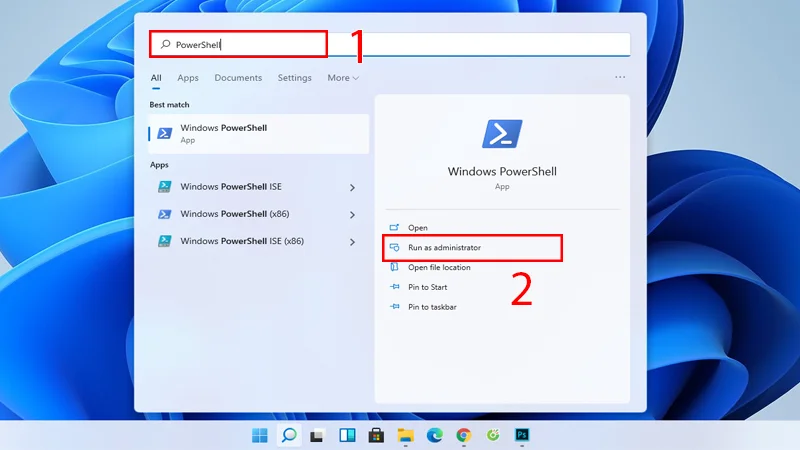Screen dimensions: 800x450
Task: Switch to the Documents tab
Action: [238, 78]
